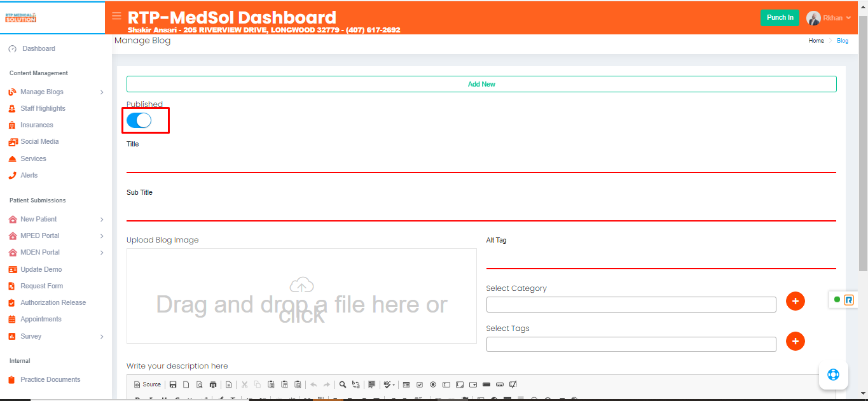Viewport: 868px width, 401px height.
Task: Click the Paste from Word icon
Action: click(298, 384)
